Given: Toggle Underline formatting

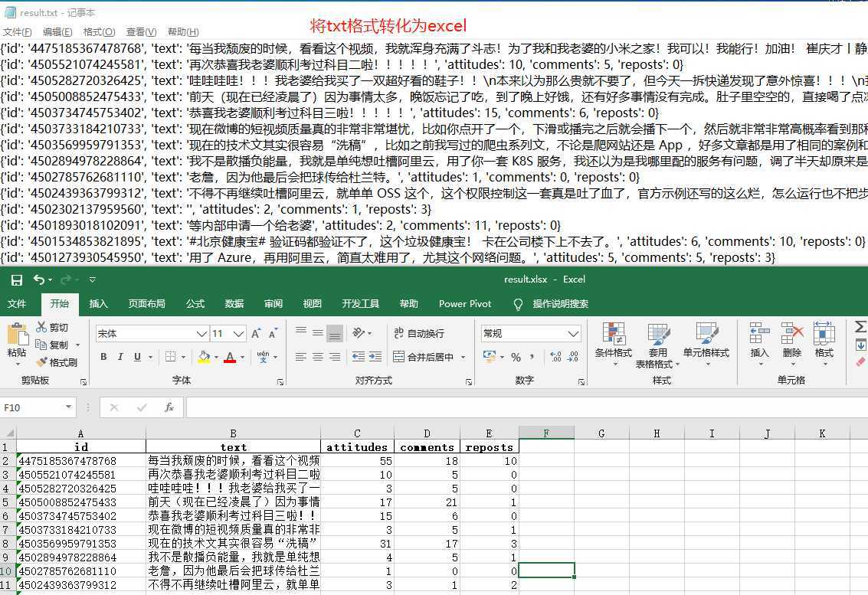Looking at the screenshot, I should [137, 357].
